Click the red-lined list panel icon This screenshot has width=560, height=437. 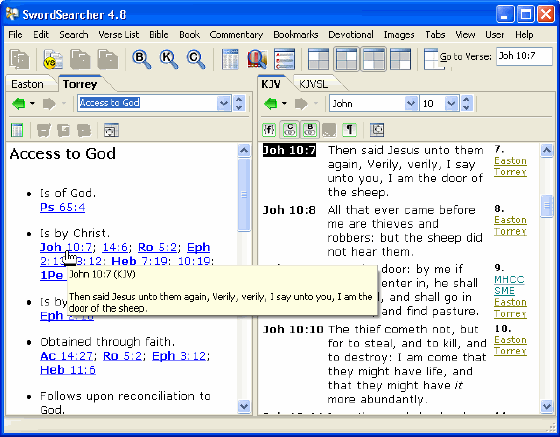pyautogui.click(x=285, y=59)
